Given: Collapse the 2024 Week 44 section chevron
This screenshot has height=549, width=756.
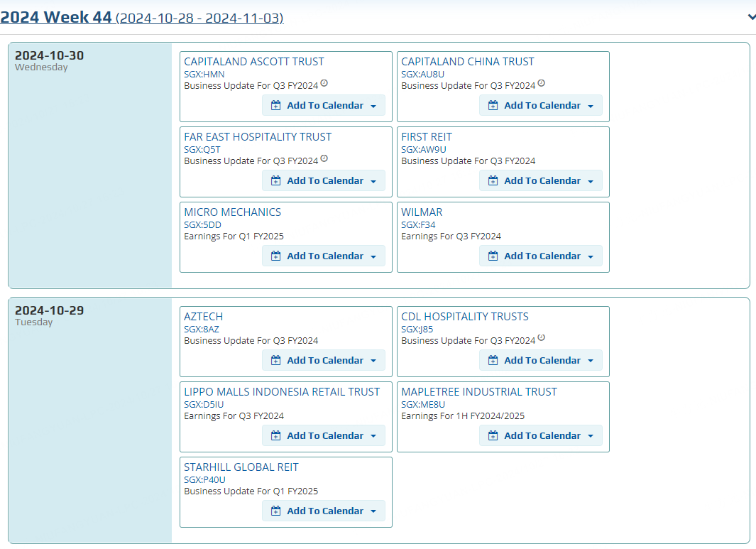Looking at the screenshot, I should [x=751, y=17].
